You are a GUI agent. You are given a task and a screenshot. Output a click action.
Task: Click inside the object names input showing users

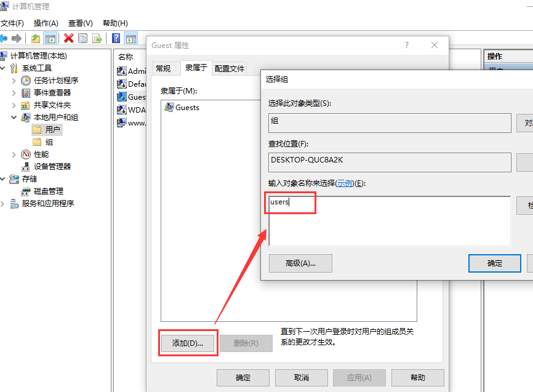(289, 202)
